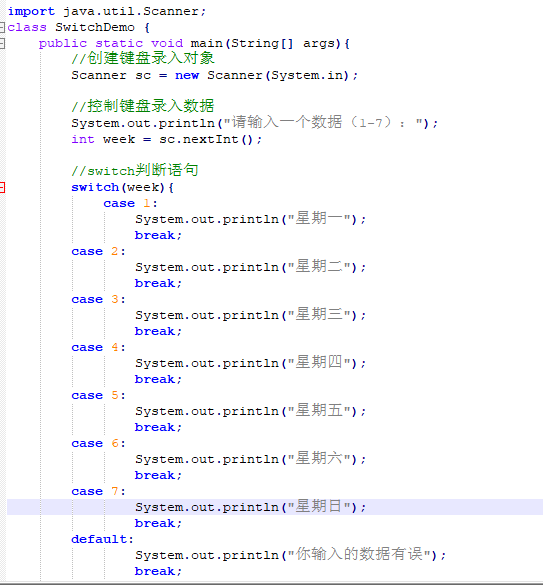Viewport: 543px width, 585px height.
Task: Collapse the red switch(week) fold marker
Action: pyautogui.click(x=2, y=187)
